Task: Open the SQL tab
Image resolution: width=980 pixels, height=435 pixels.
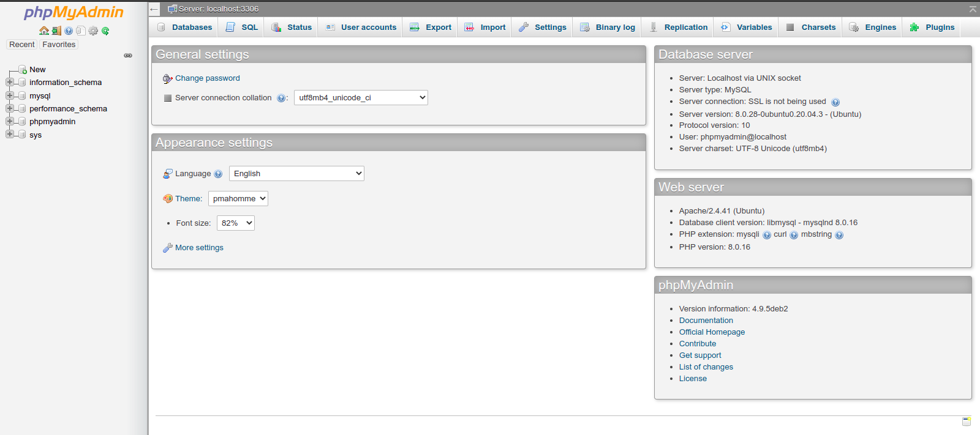Action: click(x=241, y=28)
